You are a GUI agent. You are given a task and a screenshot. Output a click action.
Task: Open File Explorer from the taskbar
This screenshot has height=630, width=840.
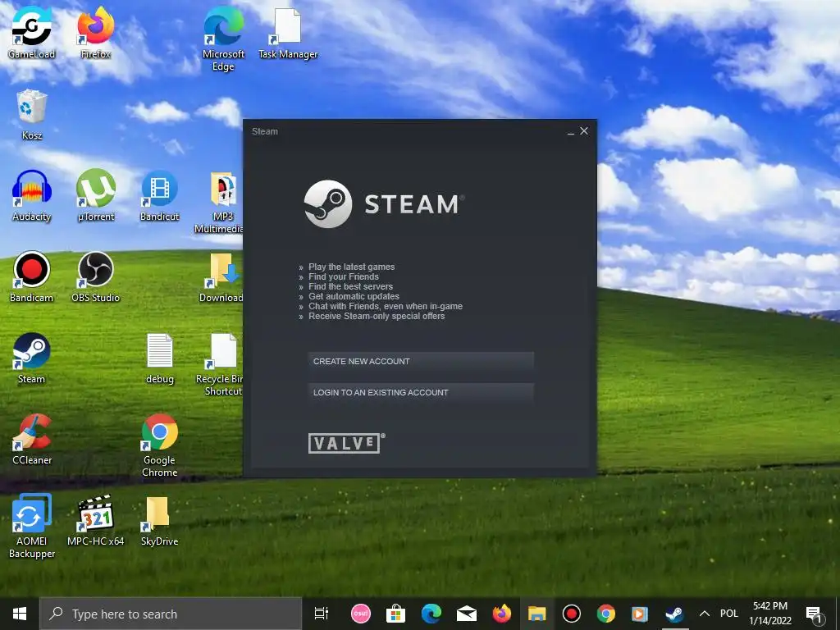pos(536,614)
